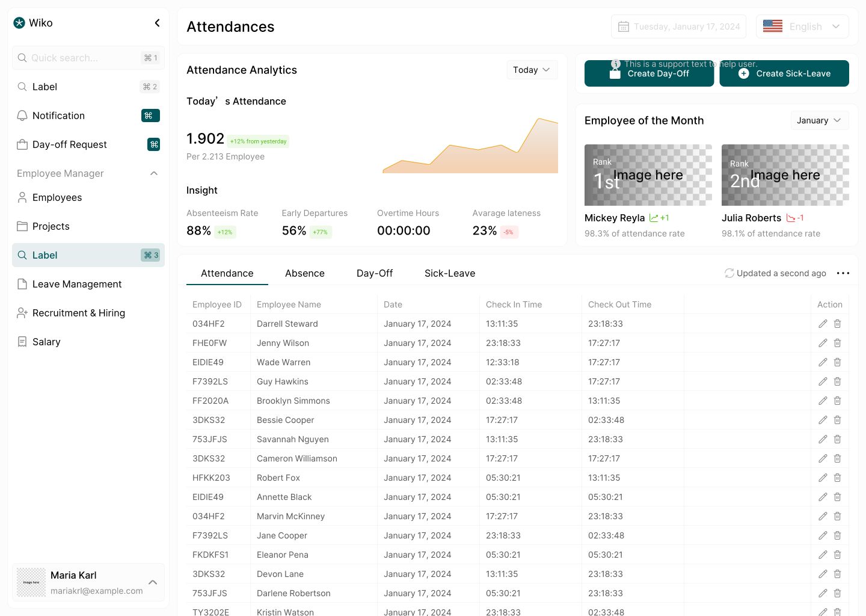Open Projects in sidebar
The image size is (866, 616).
[88, 226]
